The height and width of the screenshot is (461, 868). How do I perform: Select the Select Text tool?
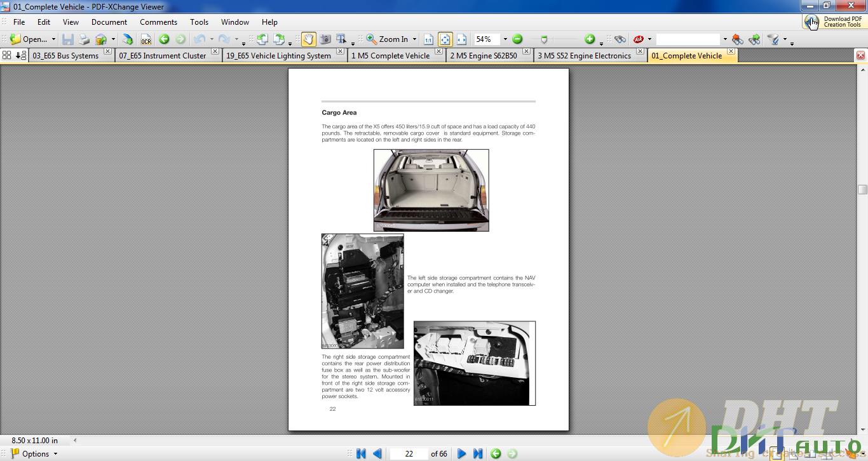(x=341, y=39)
